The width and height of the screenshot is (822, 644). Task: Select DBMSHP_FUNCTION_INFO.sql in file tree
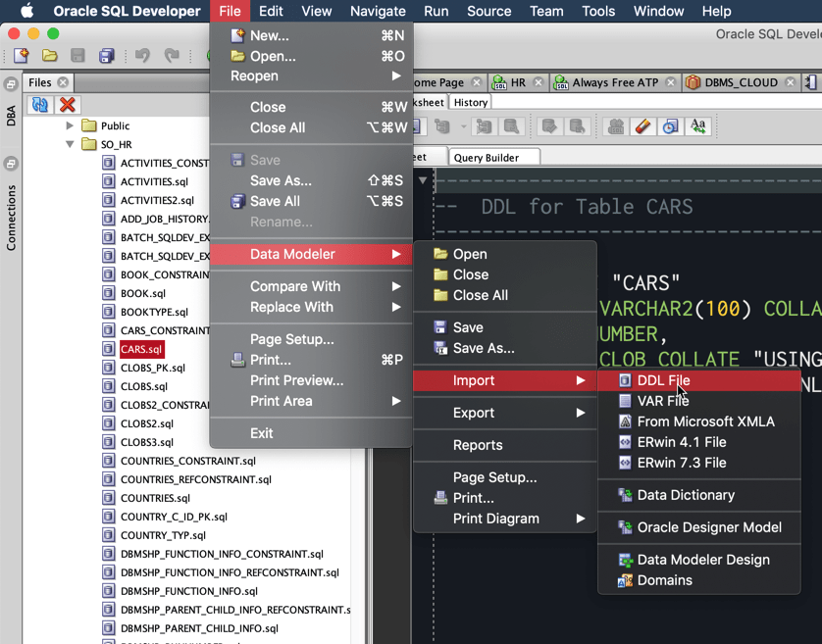(x=189, y=591)
